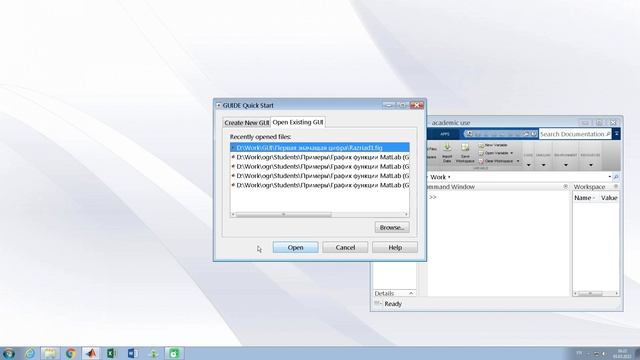Expand the Open Variable dropdown
Screen dimensions: 640x360
511,153
